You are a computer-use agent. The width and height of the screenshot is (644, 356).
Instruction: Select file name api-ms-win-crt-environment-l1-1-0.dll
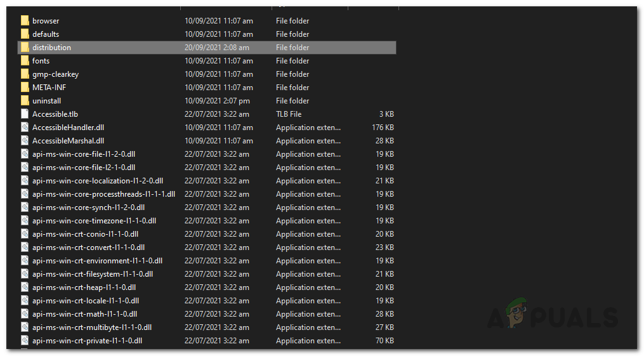(97, 261)
